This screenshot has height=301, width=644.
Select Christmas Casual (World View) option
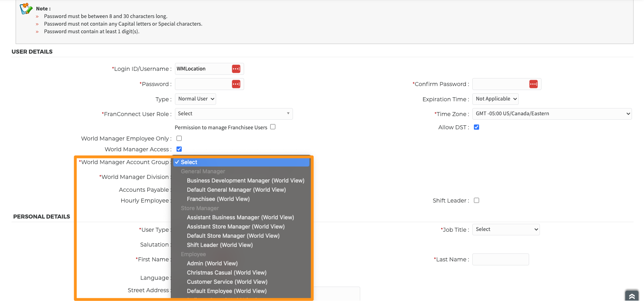tap(227, 273)
